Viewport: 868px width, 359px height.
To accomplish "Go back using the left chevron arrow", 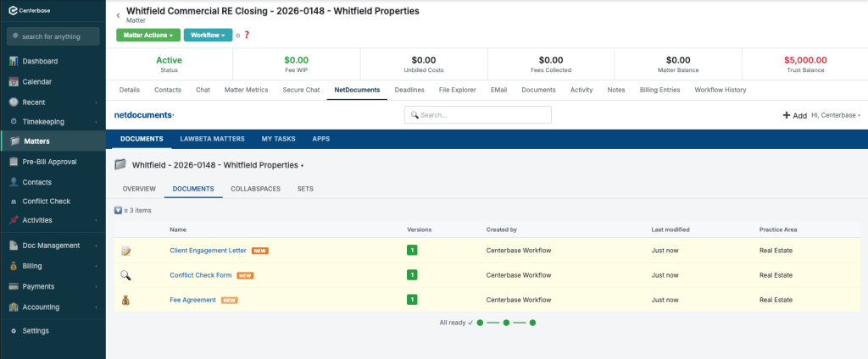I will point(118,15).
